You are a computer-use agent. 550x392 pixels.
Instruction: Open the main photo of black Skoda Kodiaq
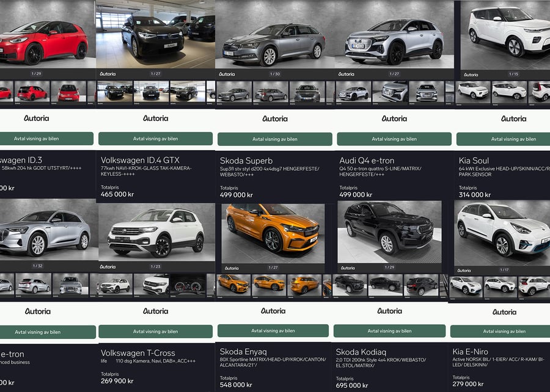[x=389, y=232]
